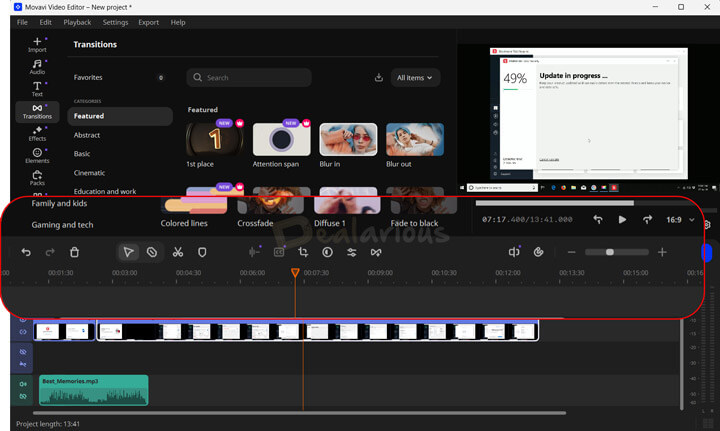
Task: Click the undo arrow in the timeline toolbar
Action: (x=26, y=253)
